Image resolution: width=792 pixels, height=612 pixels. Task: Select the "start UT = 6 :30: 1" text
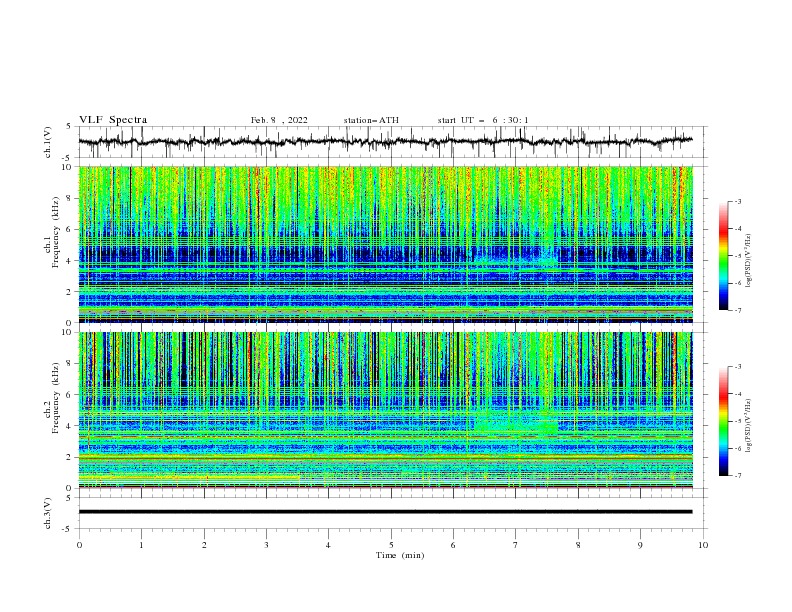(x=483, y=120)
